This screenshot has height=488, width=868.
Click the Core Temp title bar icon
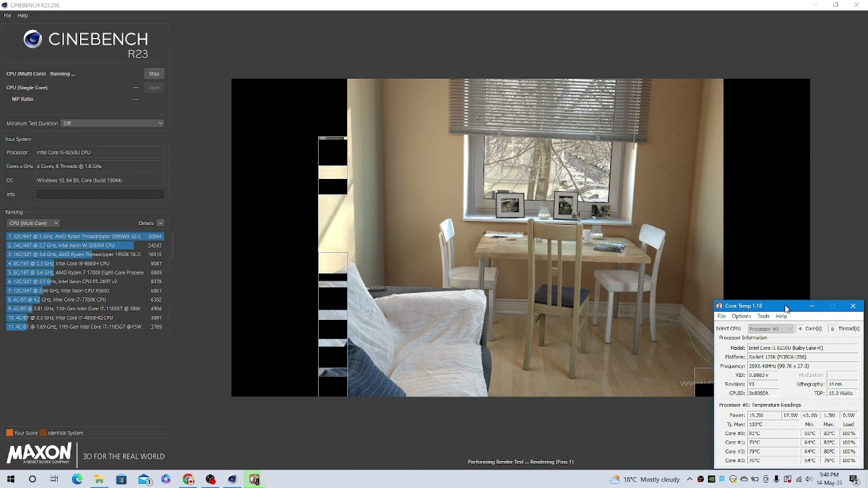coord(719,306)
